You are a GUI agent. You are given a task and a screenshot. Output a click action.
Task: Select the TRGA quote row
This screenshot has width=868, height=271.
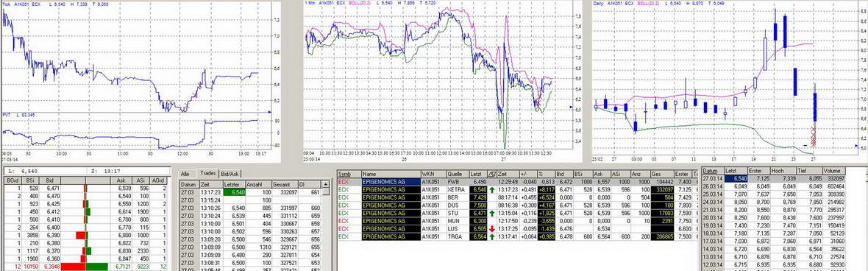517,236
